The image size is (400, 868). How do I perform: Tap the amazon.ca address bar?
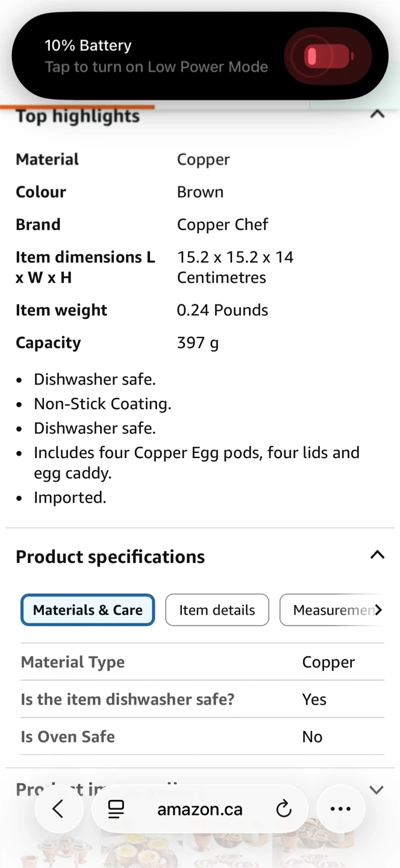coord(200,809)
